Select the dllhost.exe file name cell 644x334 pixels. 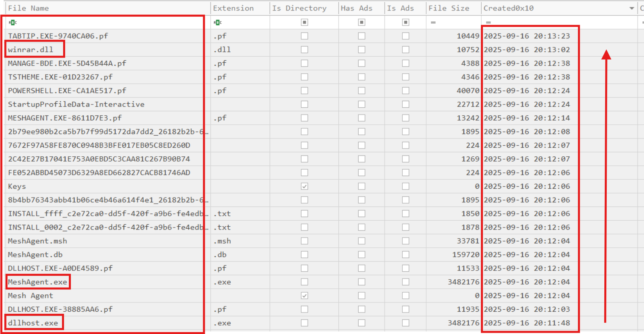pos(33,323)
